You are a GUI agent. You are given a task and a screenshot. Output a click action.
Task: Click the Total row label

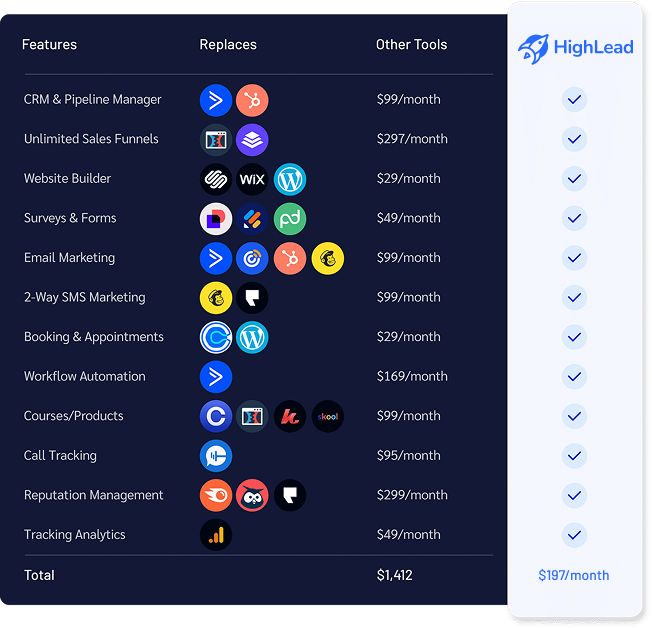[x=39, y=576]
